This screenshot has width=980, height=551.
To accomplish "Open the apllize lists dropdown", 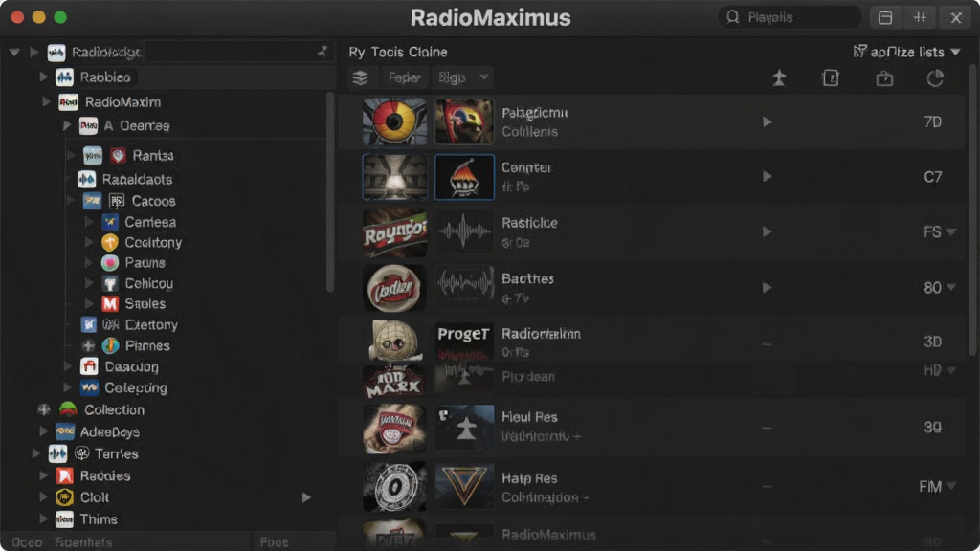I will pyautogui.click(x=906, y=52).
